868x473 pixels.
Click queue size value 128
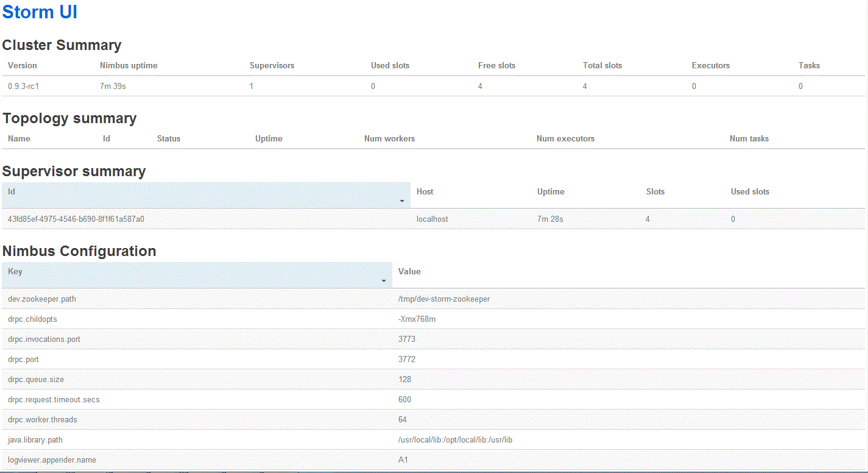(x=404, y=379)
